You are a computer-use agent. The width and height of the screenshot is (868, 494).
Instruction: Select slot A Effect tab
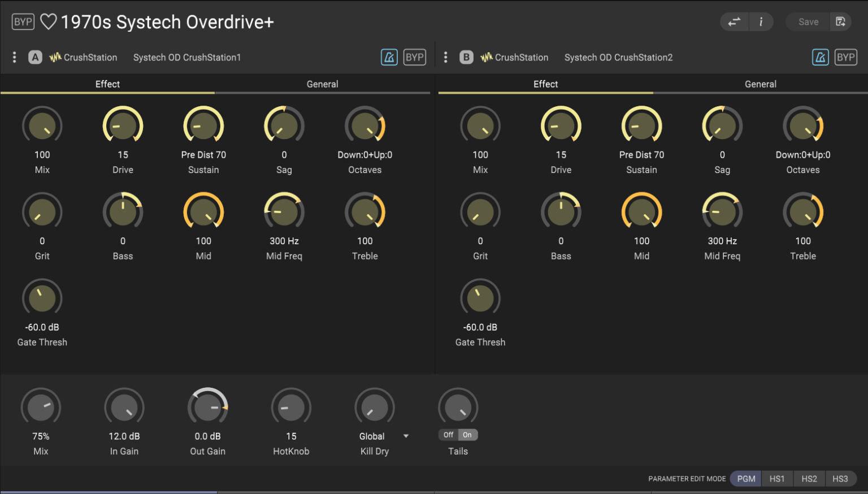(107, 84)
